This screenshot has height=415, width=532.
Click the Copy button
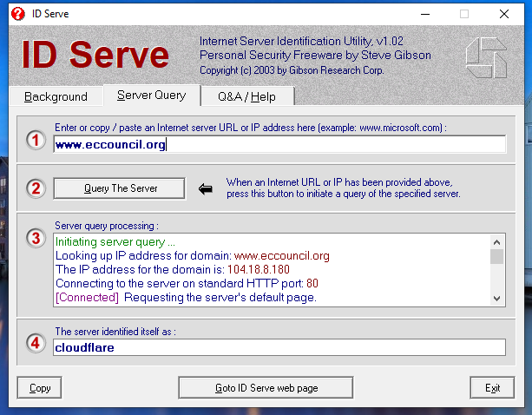(x=40, y=388)
